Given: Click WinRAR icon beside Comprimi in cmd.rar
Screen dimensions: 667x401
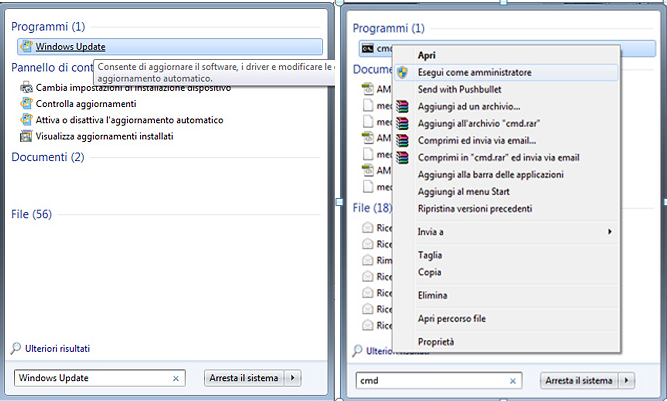Looking at the screenshot, I should pyautogui.click(x=402, y=157).
